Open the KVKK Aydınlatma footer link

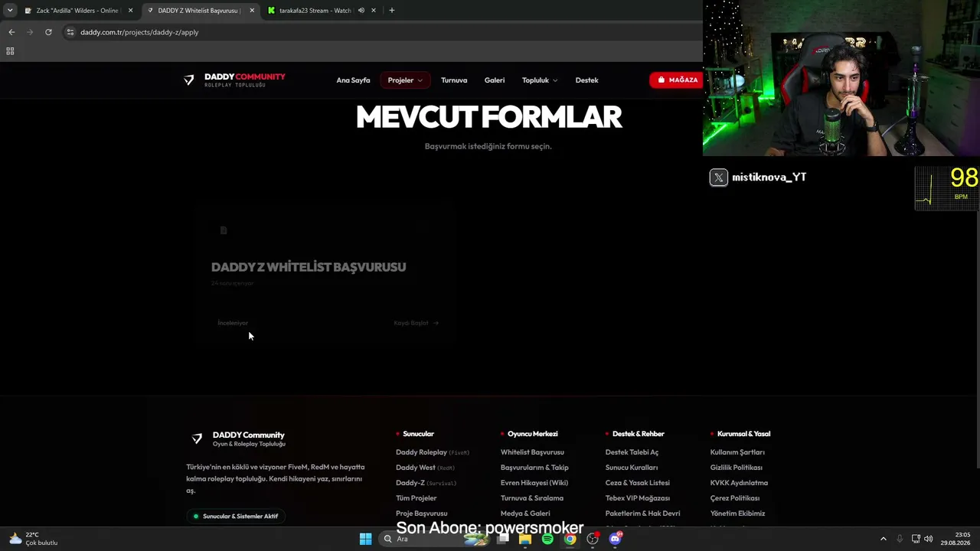point(739,483)
